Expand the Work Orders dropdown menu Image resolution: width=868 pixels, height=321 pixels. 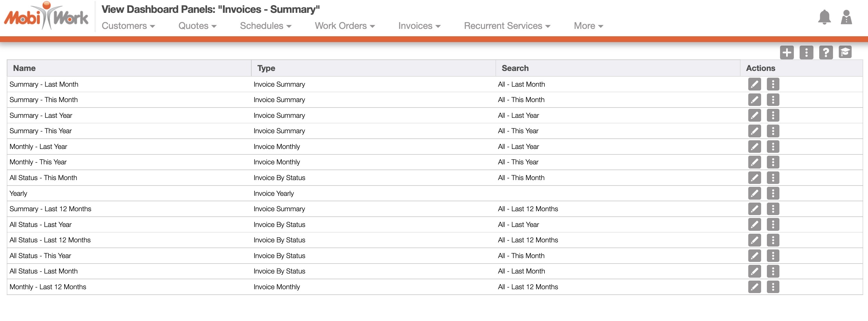[x=344, y=26]
